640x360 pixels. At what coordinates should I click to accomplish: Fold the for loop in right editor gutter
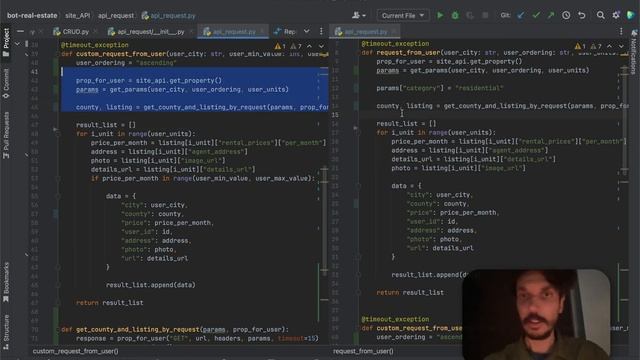pos(357,132)
